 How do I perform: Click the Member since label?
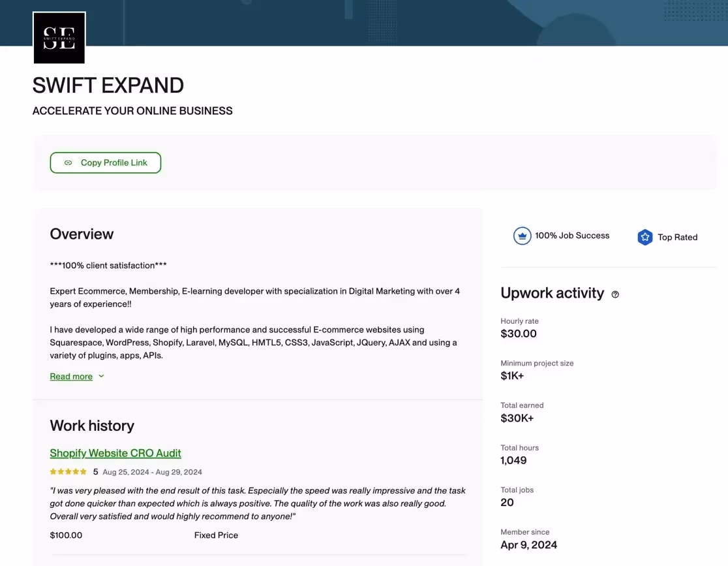click(x=525, y=532)
